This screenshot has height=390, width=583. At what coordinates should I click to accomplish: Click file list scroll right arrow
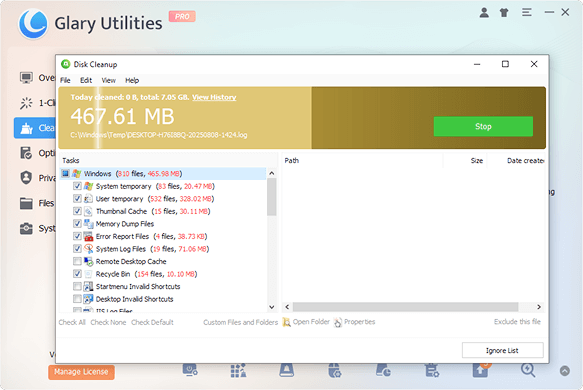tap(539, 307)
